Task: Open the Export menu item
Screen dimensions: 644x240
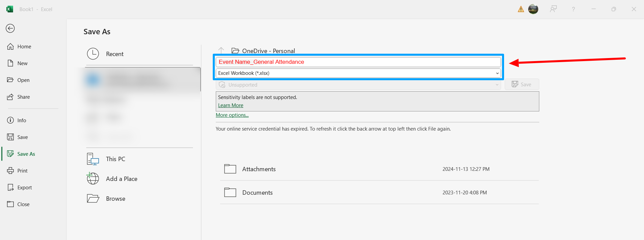Action: point(24,188)
